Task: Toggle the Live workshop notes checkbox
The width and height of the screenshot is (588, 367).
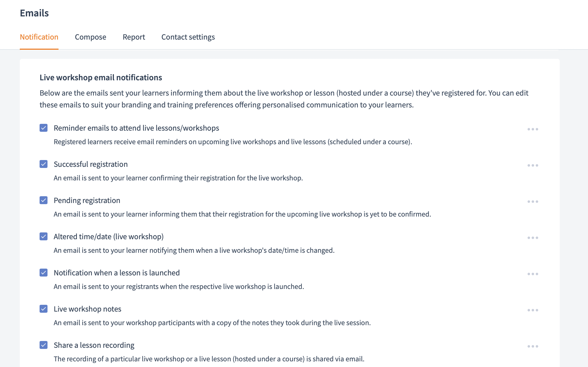Action: tap(44, 309)
